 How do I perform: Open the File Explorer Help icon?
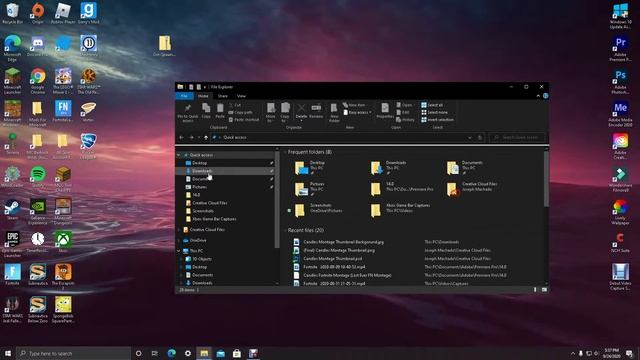pos(545,96)
